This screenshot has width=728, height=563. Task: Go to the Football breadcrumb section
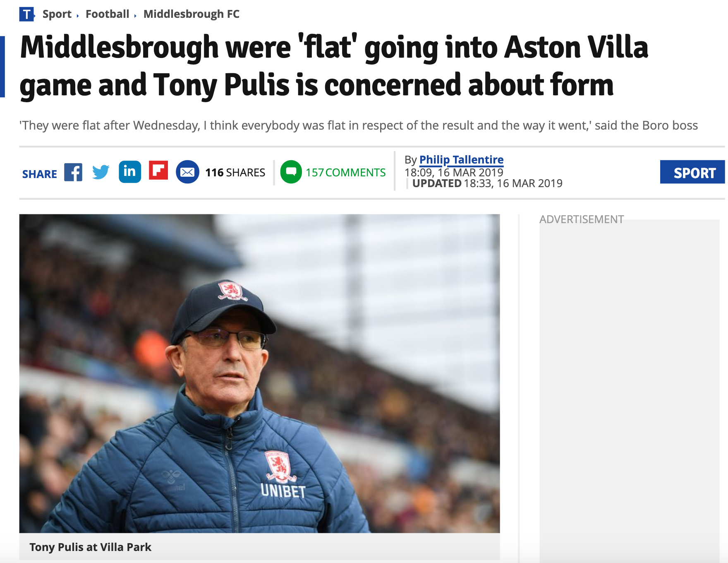[x=107, y=14]
